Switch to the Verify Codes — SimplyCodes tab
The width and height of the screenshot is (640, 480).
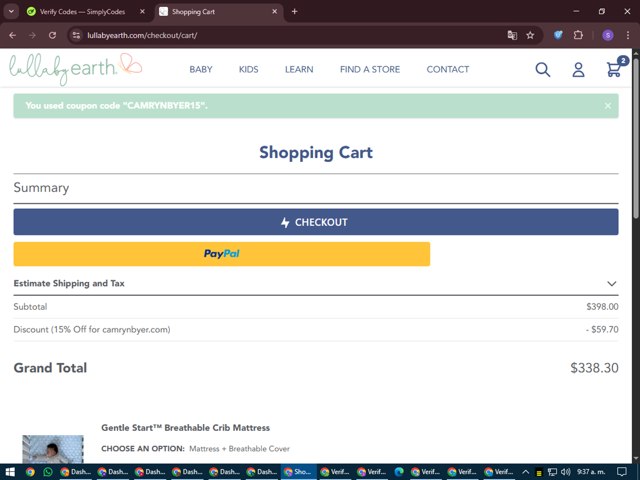(x=82, y=12)
